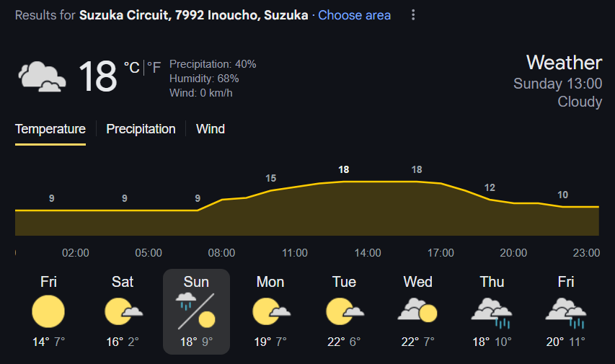Open the three-dot more options menu
The image size is (615, 364).
(413, 15)
